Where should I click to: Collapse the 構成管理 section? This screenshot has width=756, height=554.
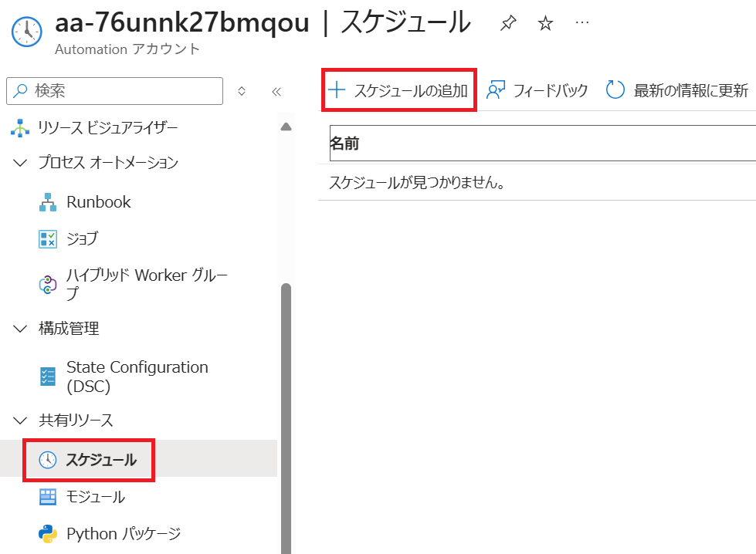[20, 329]
